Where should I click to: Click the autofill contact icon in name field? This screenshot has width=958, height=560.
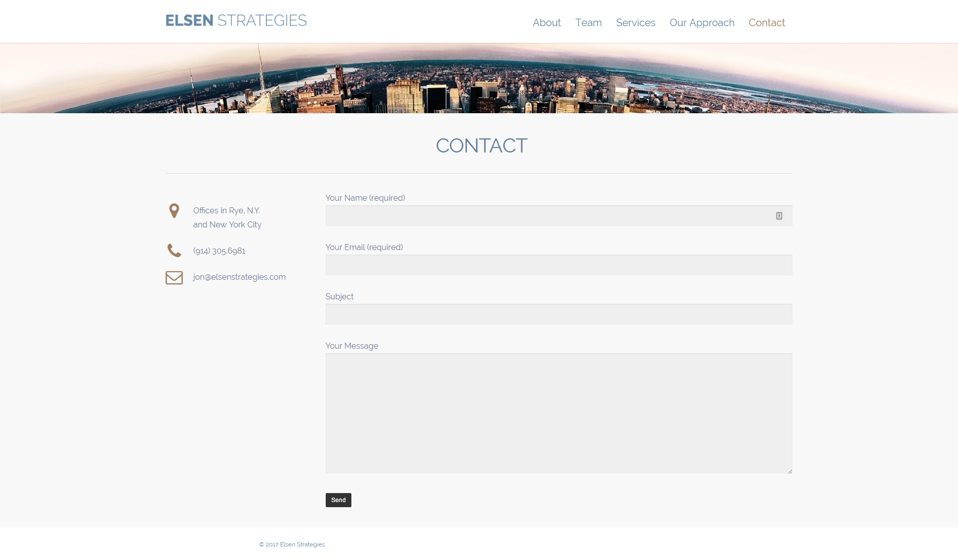(x=779, y=216)
